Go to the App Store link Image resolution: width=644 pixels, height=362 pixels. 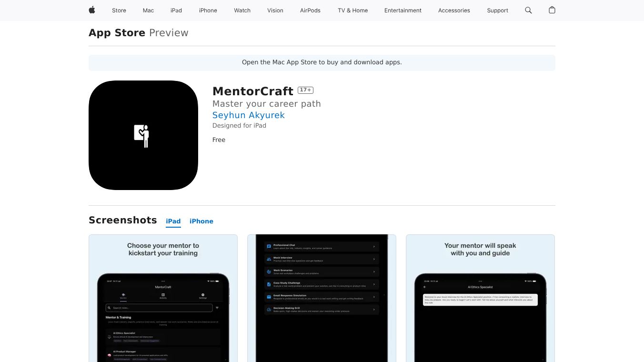(117, 33)
